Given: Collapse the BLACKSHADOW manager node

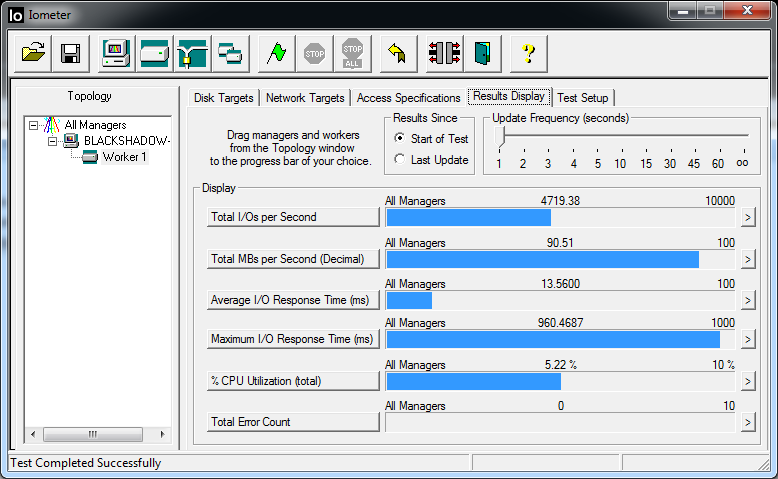Looking at the screenshot, I should click(x=52, y=141).
